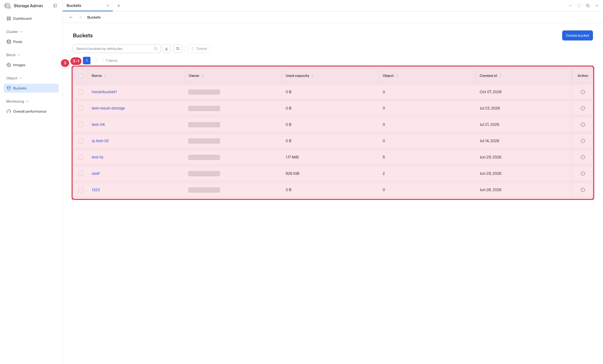Go to next page of buckets
Image resolution: width=603 pixels, height=364 pixels.
97,61
